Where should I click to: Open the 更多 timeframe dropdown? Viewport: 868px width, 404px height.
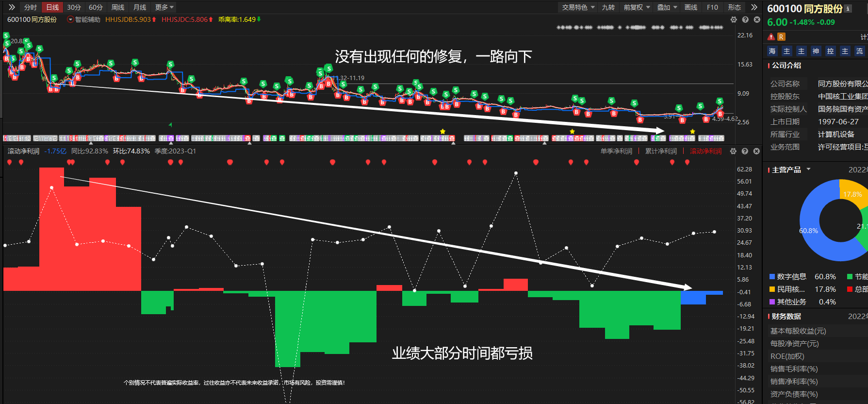164,7
